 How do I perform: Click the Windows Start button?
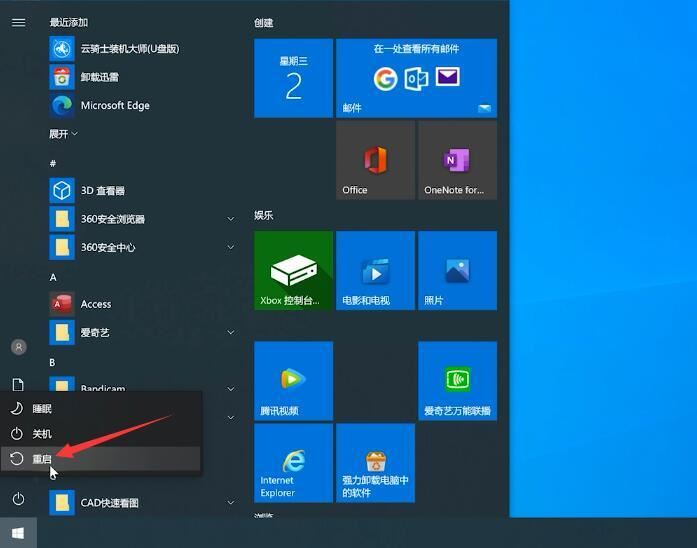[18, 533]
